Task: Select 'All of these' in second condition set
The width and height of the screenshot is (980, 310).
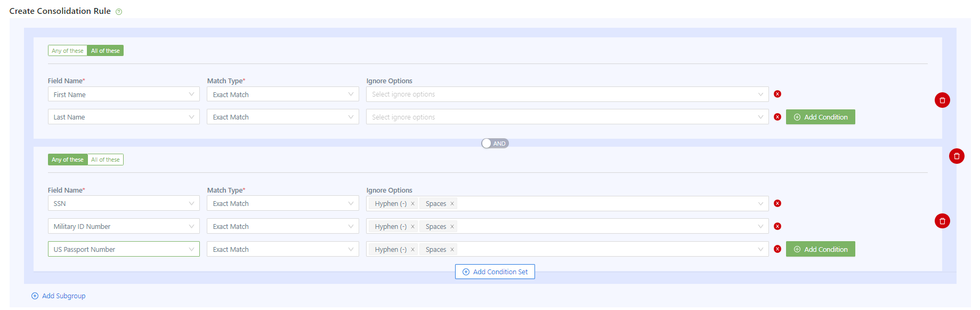Action: point(106,160)
